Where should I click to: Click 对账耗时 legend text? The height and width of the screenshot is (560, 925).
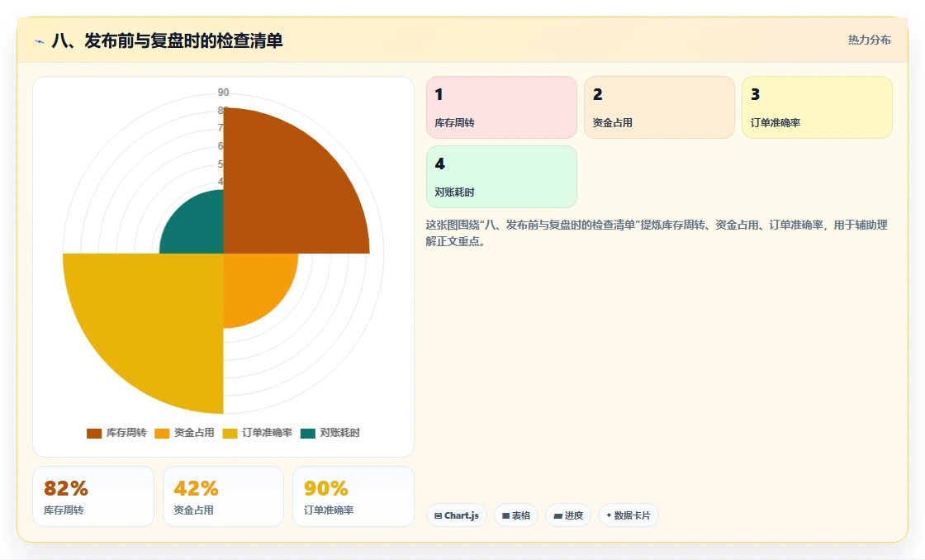point(339,433)
